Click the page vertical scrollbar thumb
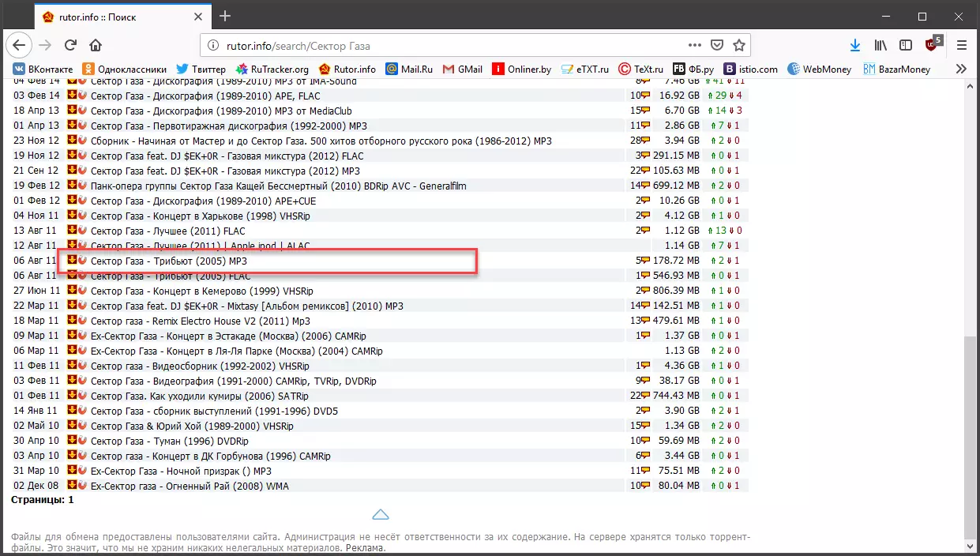The image size is (980, 556). [971, 434]
